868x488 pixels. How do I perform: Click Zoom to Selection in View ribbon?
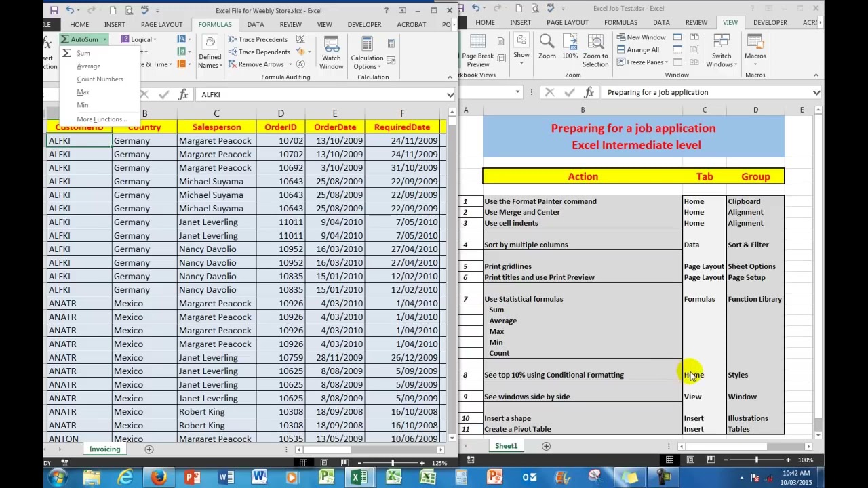595,50
